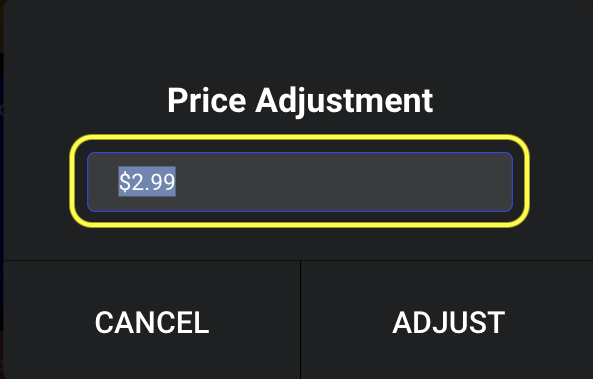This screenshot has width=593, height=379.
Task: Abort price adjustment with CANCEL
Action: 152,322
